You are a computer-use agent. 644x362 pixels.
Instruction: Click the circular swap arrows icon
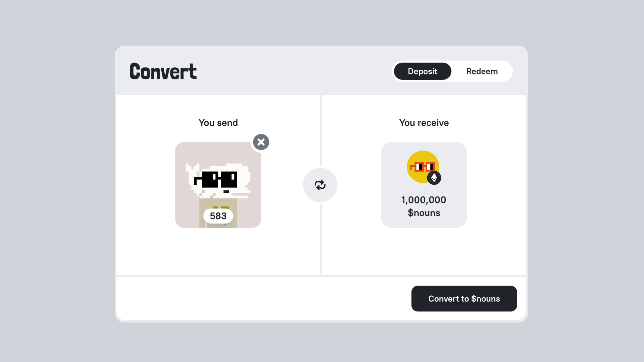(x=320, y=185)
